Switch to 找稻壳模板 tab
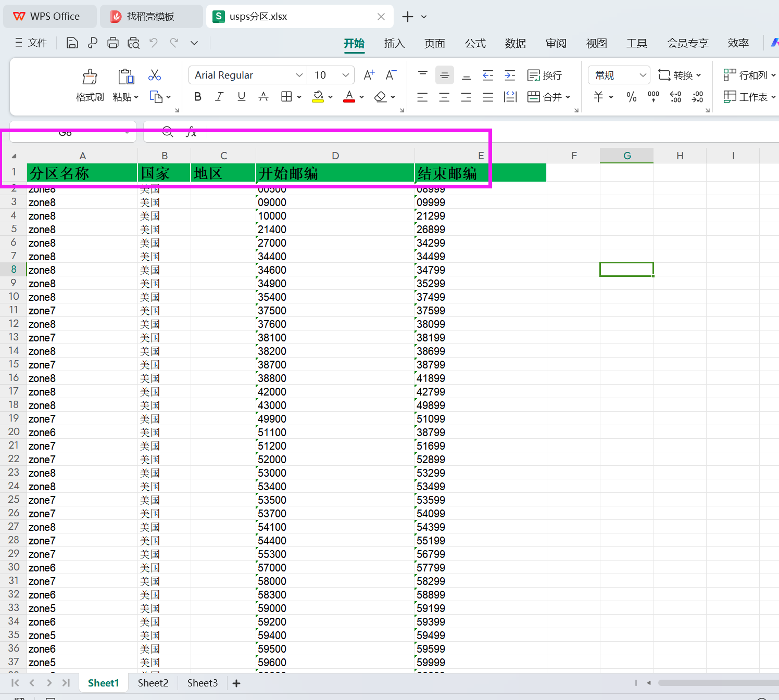Image resolution: width=779 pixels, height=700 pixels. pos(151,17)
